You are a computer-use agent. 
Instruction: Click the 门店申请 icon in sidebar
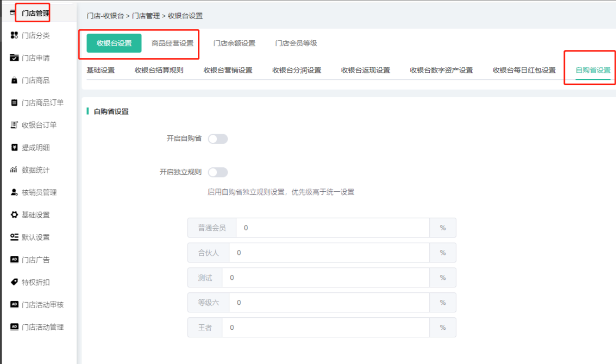coord(14,58)
